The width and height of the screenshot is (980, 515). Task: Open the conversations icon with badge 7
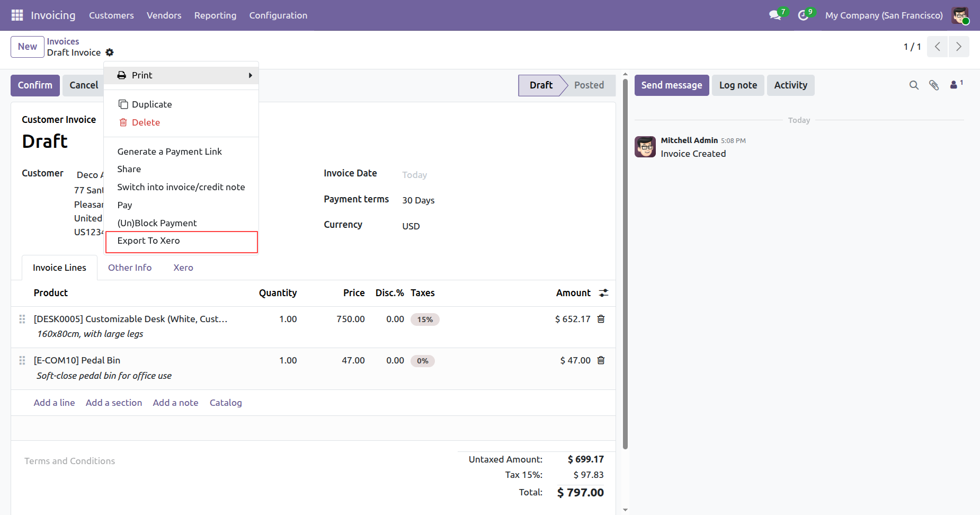776,15
